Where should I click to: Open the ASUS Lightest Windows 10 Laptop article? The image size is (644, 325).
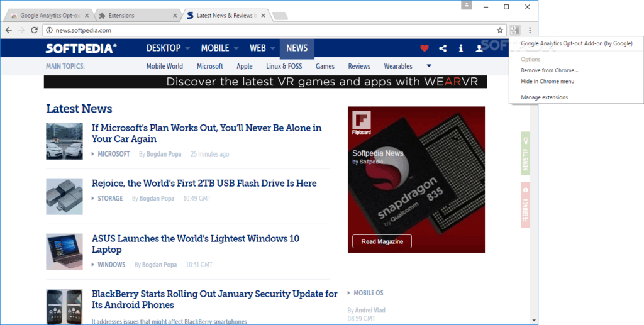(196, 244)
